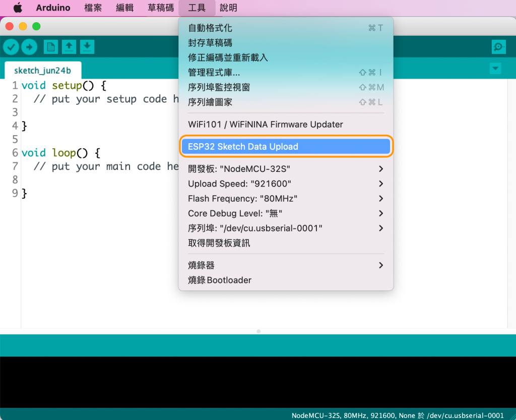The height and width of the screenshot is (420, 516).
Task: Open 序列埠監控視窗 from the menu
Action: pyautogui.click(x=286, y=87)
